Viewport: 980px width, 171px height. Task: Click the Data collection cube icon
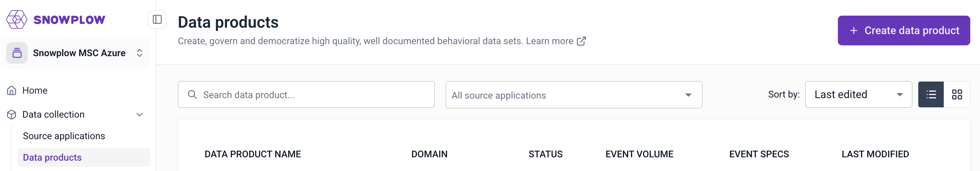[x=12, y=114]
